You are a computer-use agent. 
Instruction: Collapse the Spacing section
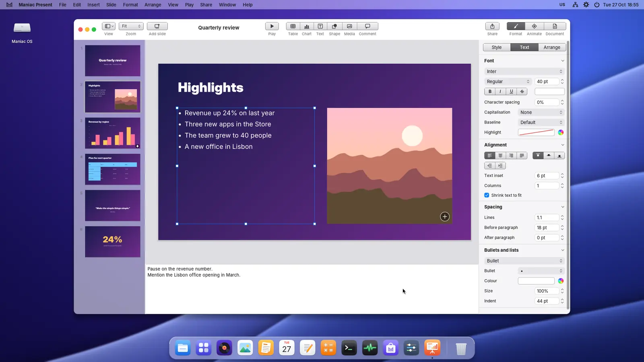point(562,207)
